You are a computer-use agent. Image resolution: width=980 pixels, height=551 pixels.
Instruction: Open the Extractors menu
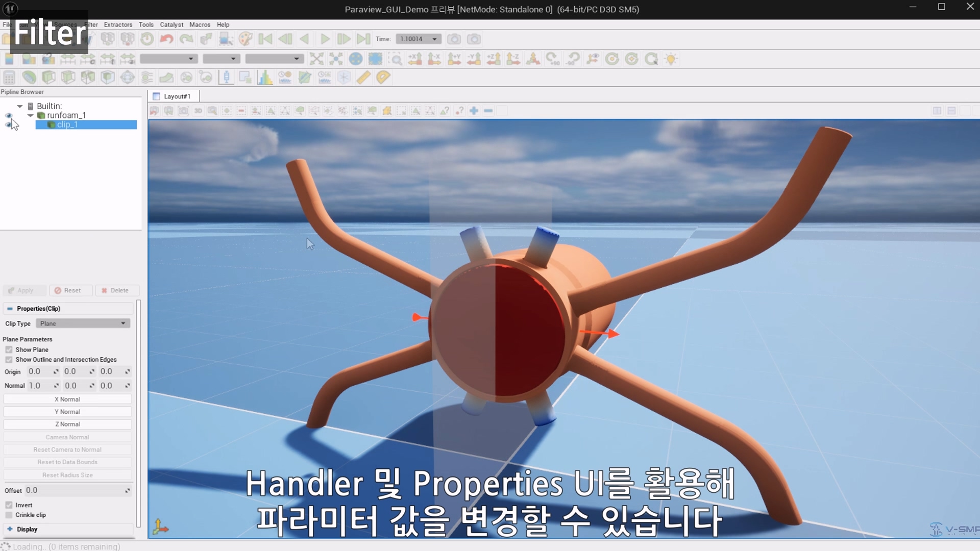[x=118, y=24]
